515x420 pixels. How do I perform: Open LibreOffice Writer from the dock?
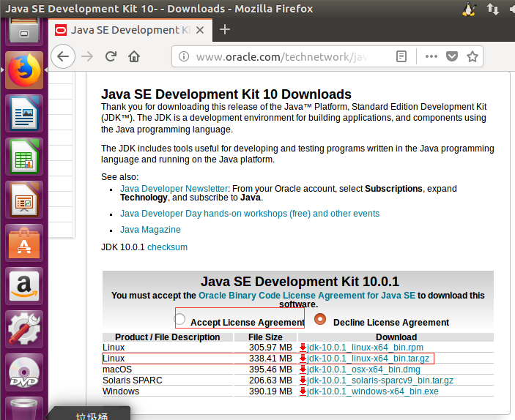pos(24,113)
